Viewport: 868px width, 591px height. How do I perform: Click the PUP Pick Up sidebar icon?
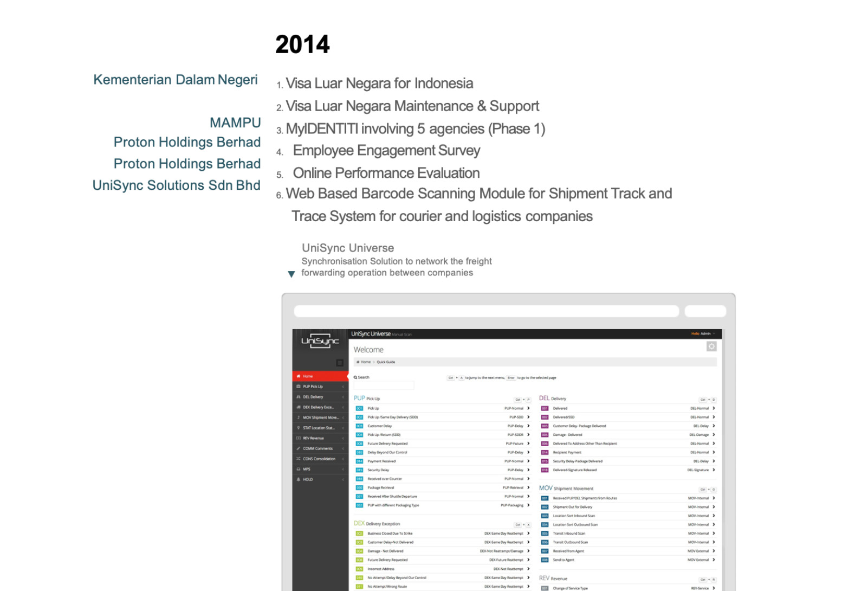[299, 387]
